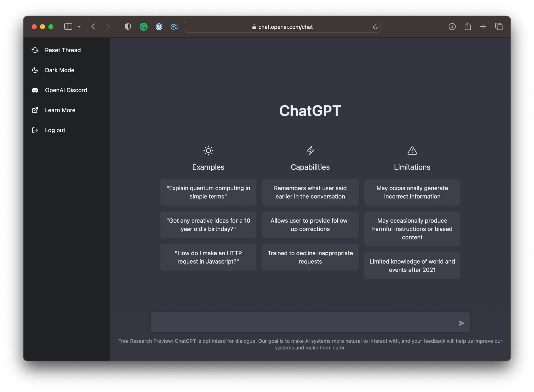
Task: Show the tab overview grid
Action: [499, 27]
